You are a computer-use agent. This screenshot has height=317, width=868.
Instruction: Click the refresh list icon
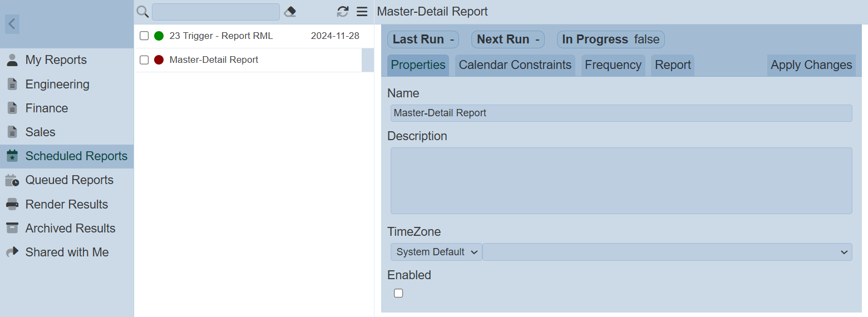343,12
